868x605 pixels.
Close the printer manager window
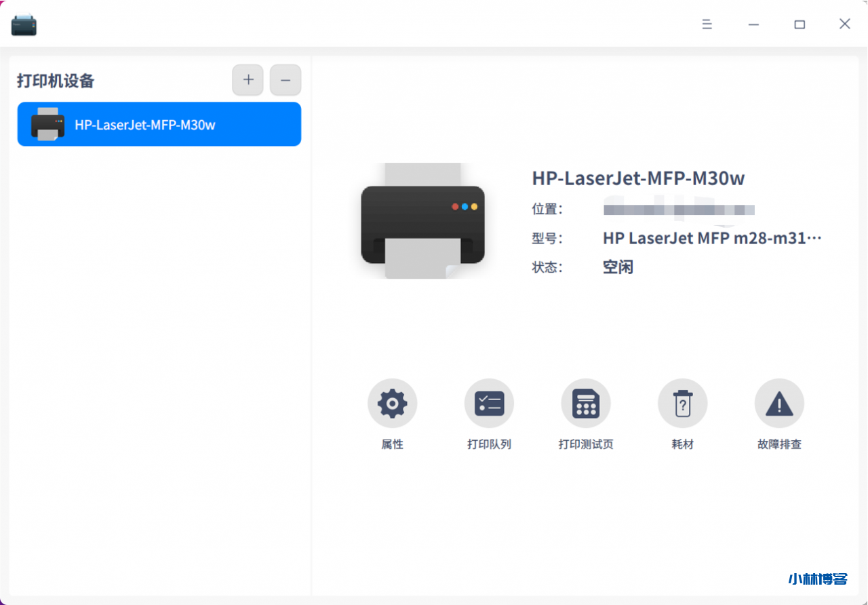(x=844, y=24)
